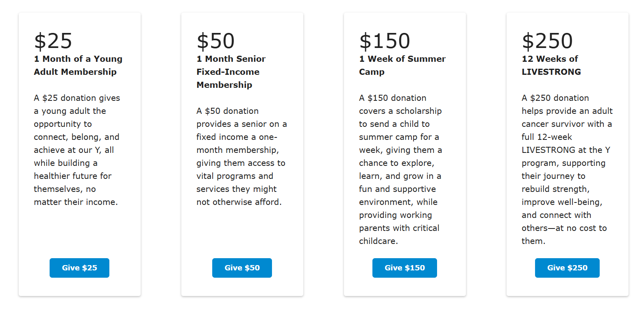
Task: Click the young adult donation description text
Action: (x=77, y=150)
